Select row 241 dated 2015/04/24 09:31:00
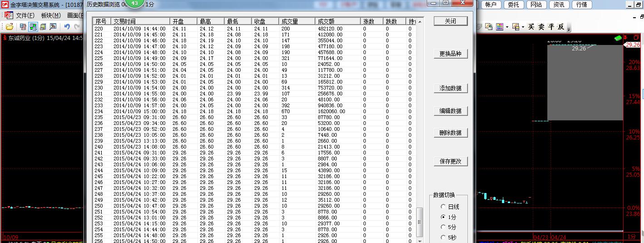 (254, 153)
